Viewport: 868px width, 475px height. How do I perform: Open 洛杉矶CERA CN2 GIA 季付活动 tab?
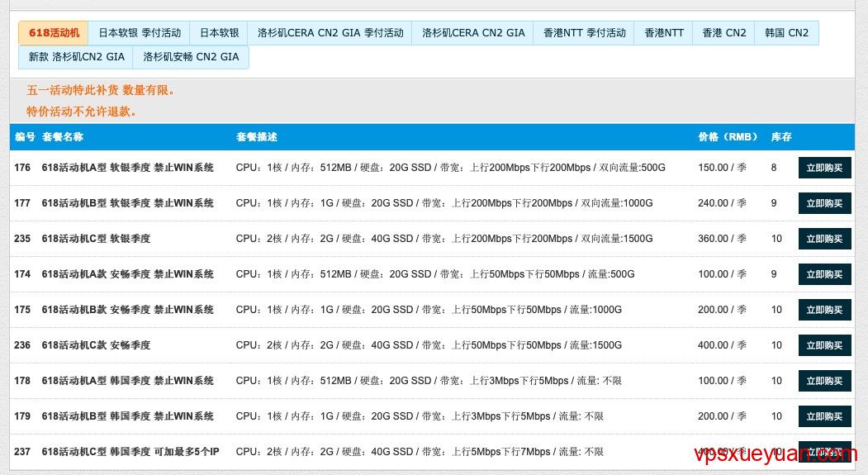click(x=330, y=33)
